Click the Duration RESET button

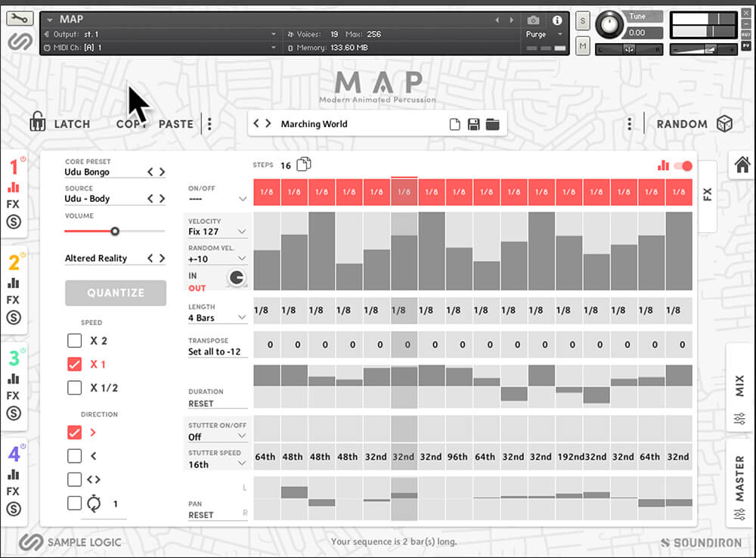pyautogui.click(x=201, y=404)
